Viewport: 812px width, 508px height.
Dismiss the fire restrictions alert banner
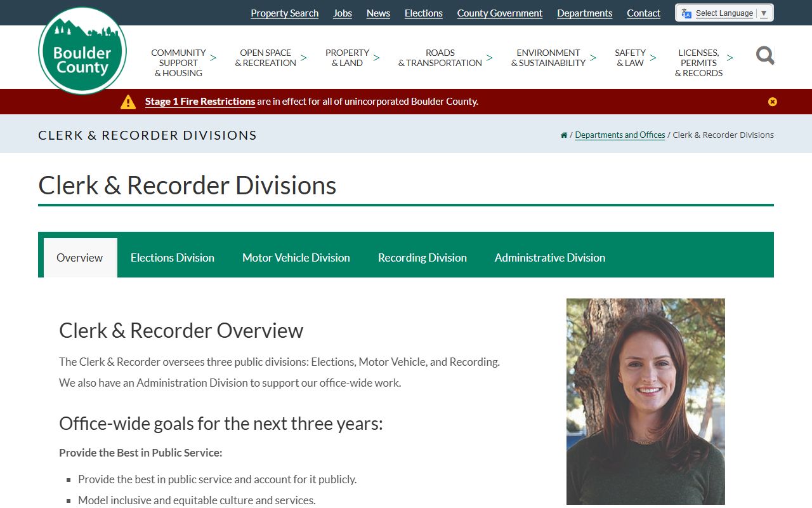[x=772, y=102]
